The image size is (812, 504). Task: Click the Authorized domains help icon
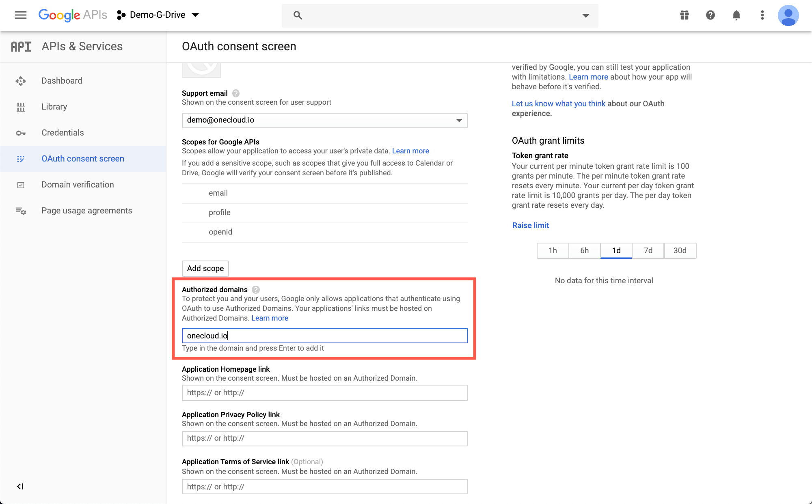click(x=256, y=289)
